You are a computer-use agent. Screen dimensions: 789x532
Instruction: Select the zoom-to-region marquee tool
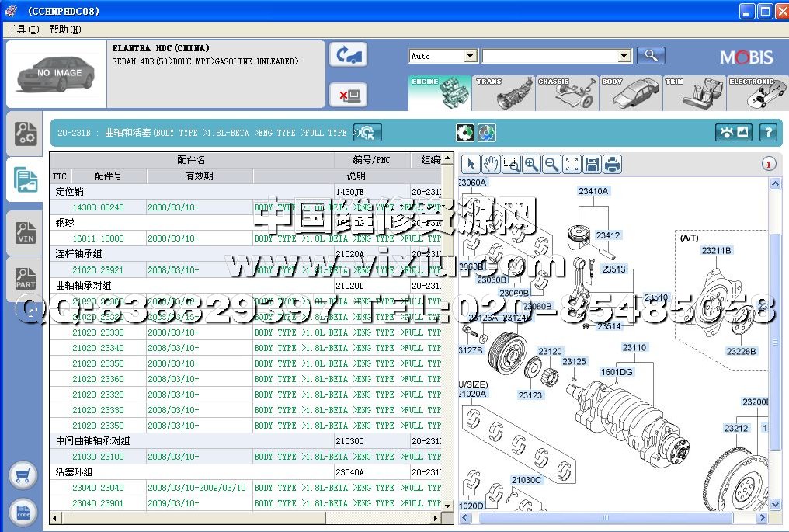[x=511, y=164]
